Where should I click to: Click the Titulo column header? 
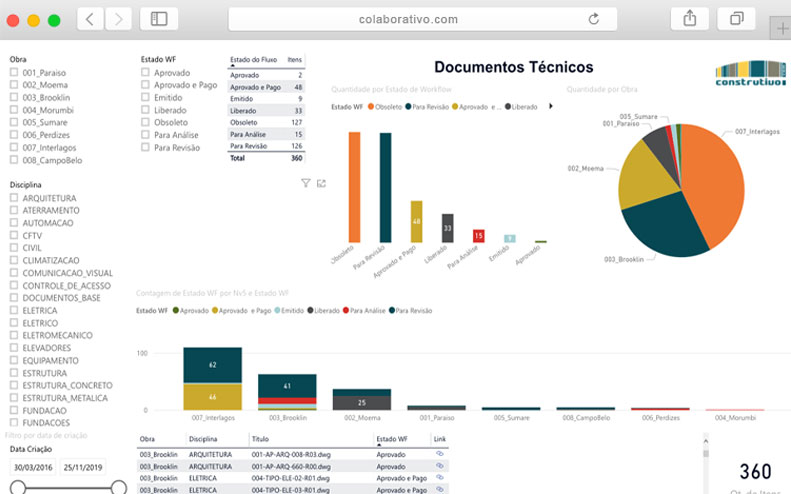[260, 439]
